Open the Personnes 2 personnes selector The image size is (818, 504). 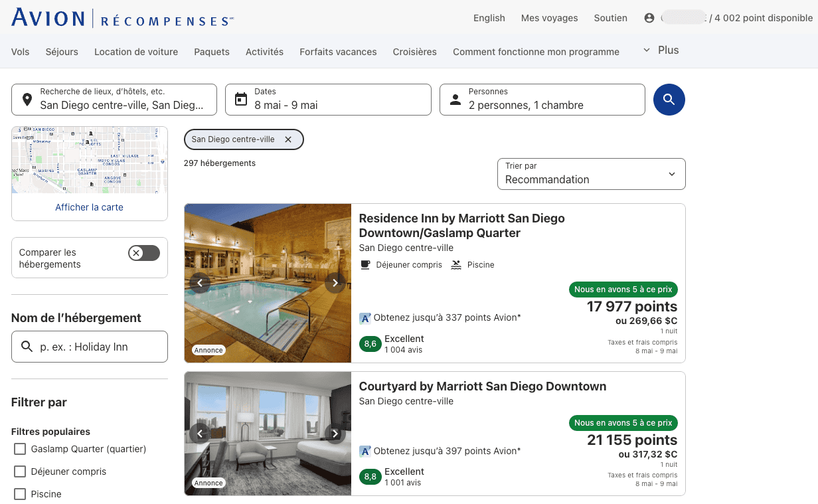pyautogui.click(x=542, y=100)
